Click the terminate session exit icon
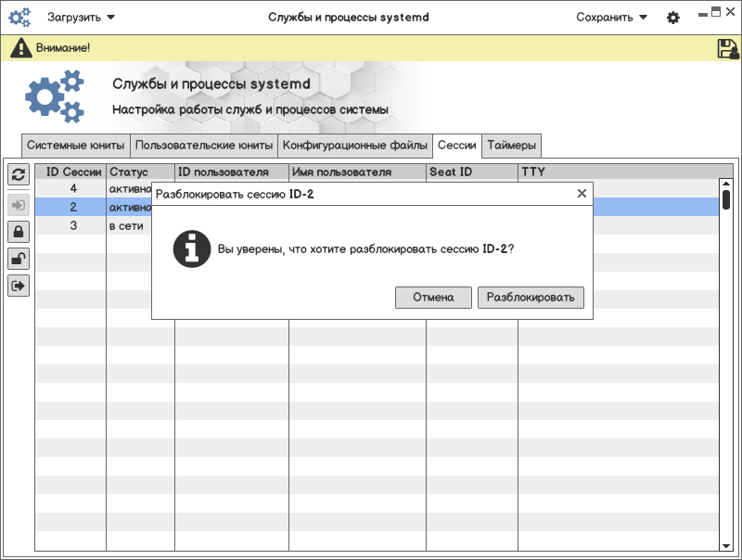Image resolution: width=742 pixels, height=560 pixels. click(19, 286)
